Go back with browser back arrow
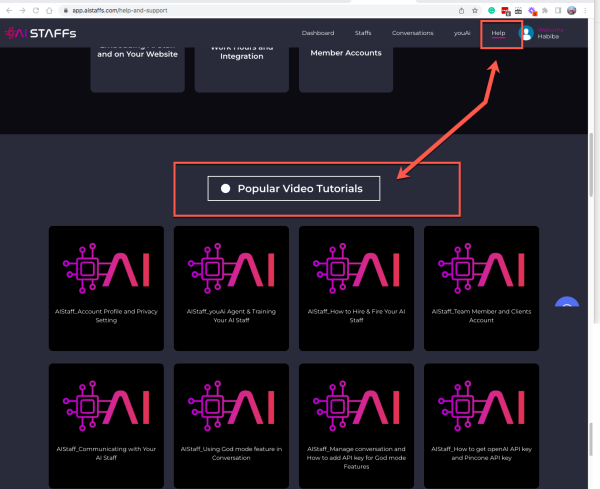Screen dimensions: 600x489 pos(9,11)
